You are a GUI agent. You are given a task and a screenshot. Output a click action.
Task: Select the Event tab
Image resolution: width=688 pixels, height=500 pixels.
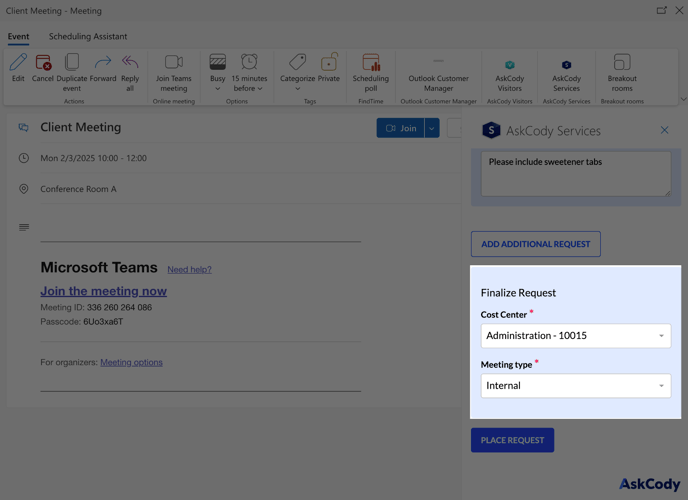[x=18, y=36]
